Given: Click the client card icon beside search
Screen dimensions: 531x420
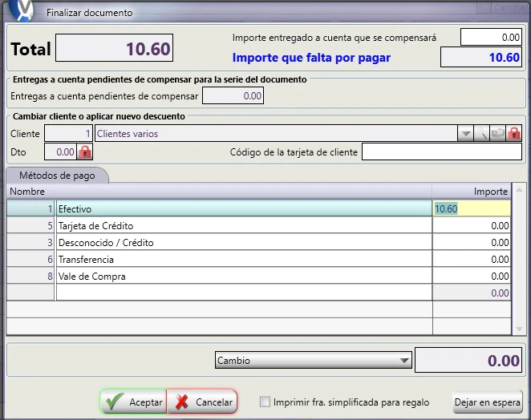Looking at the screenshot, I should (x=498, y=134).
